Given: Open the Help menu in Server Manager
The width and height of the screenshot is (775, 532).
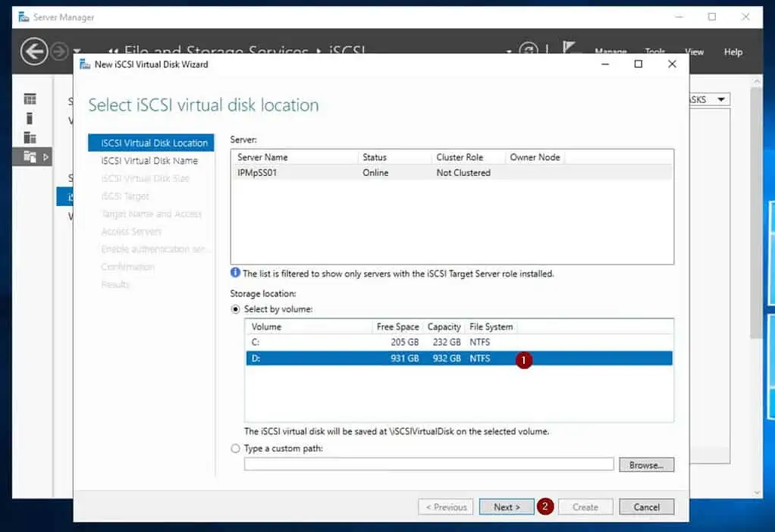Looking at the screenshot, I should 733,52.
